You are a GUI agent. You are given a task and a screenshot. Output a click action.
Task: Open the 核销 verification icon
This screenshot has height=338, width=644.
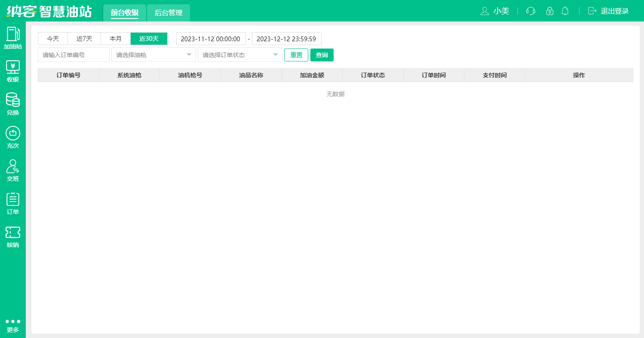pos(13,236)
